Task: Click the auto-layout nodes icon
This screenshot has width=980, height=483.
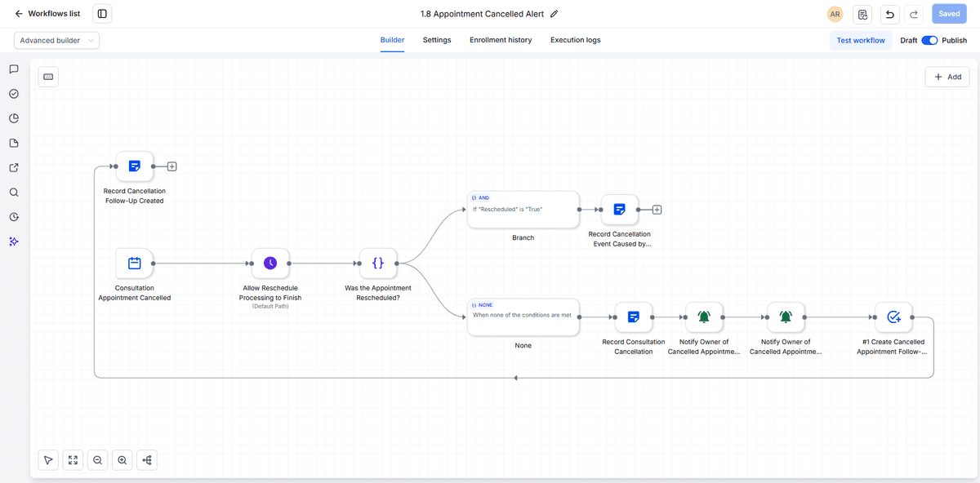Action: click(147, 460)
